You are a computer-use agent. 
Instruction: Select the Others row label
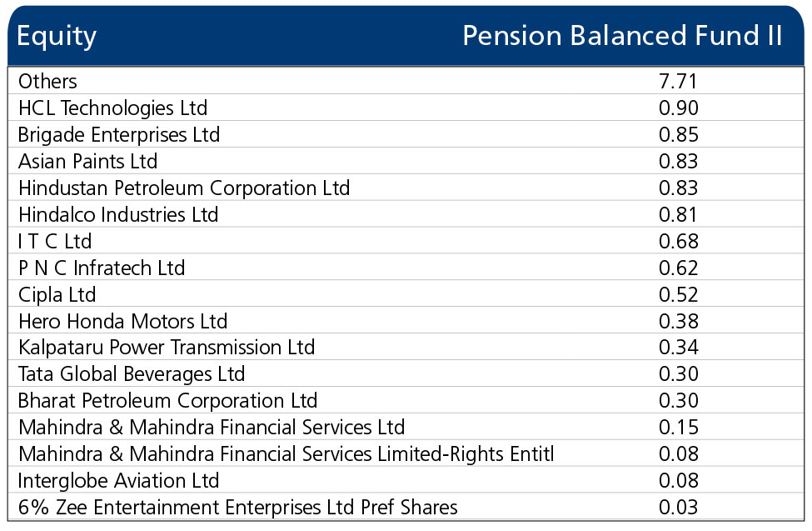coord(47,82)
